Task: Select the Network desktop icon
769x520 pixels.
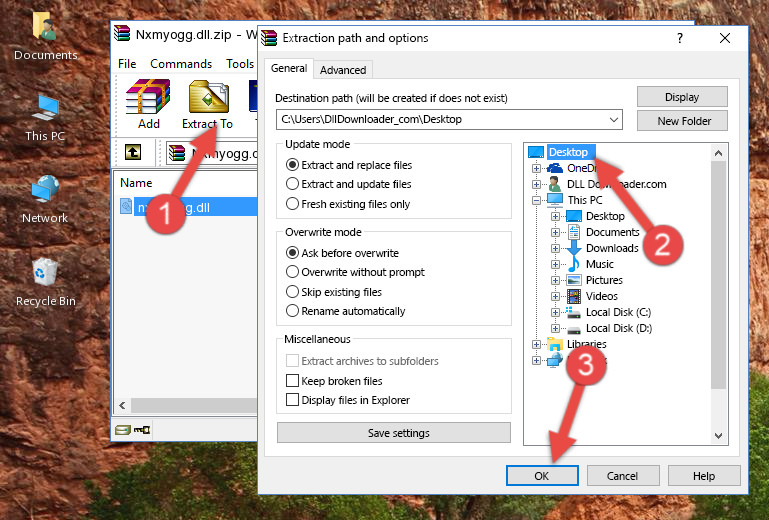Action: (x=45, y=189)
